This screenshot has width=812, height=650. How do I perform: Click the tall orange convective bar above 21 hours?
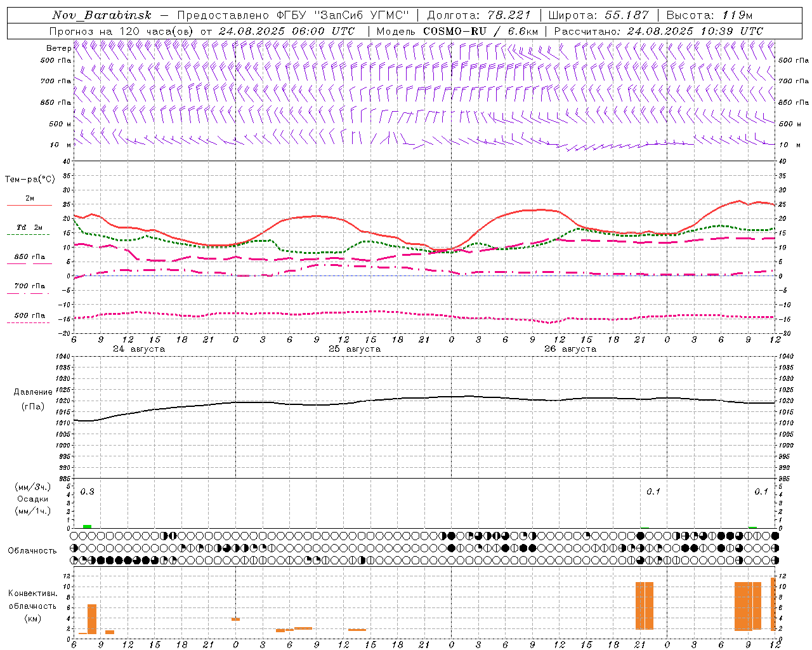coord(645,605)
